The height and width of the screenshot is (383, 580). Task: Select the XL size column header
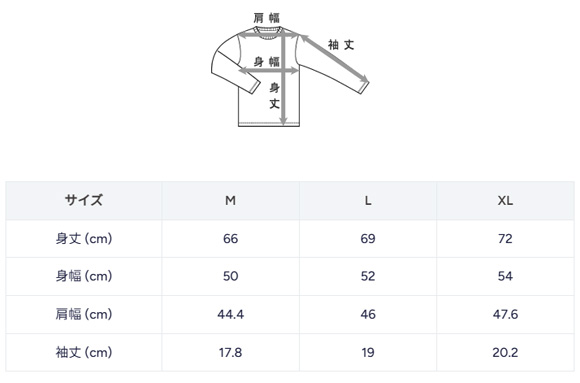pos(505,201)
